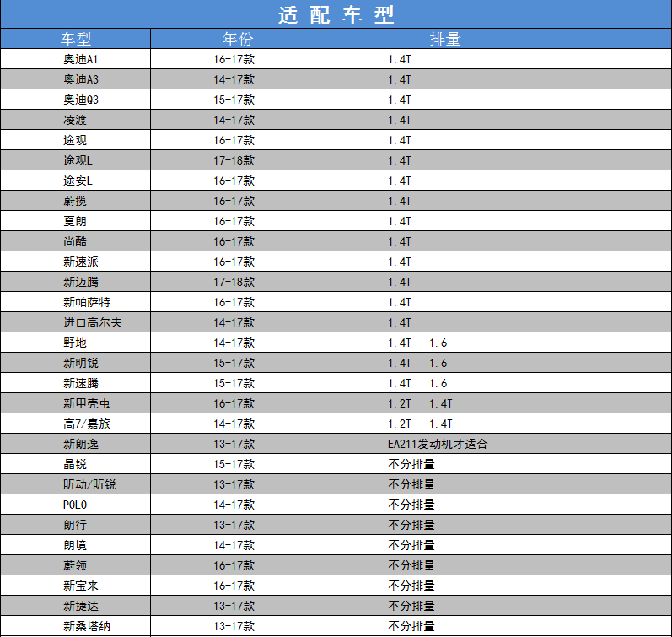Select the year cell in the 新迈腾 row
The height and width of the screenshot is (637, 672).
238,282
